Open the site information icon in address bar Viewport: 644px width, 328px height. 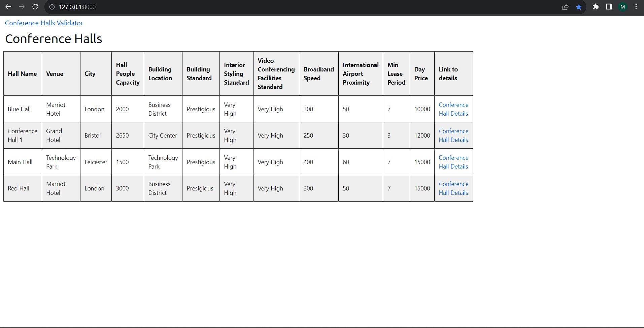pyautogui.click(x=52, y=7)
